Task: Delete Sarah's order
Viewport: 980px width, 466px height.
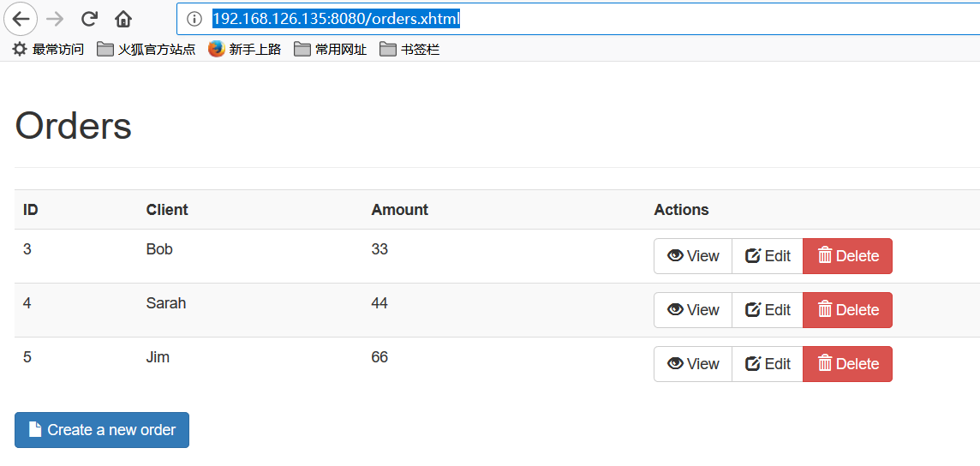Action: (847, 310)
